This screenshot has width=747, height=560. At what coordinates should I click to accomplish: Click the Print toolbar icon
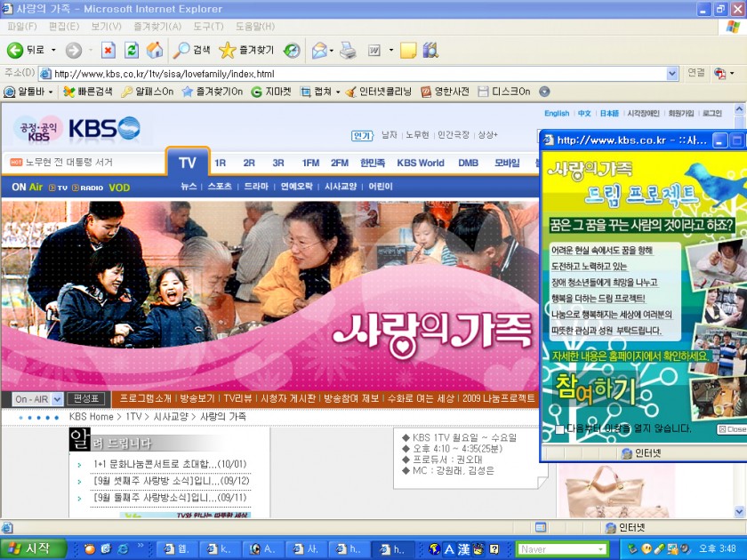click(348, 50)
